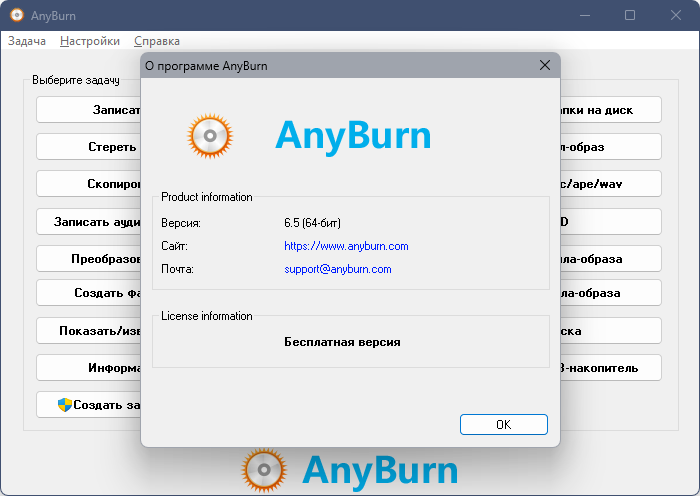
Task: Open the Настройки menu
Action: [x=90, y=41]
